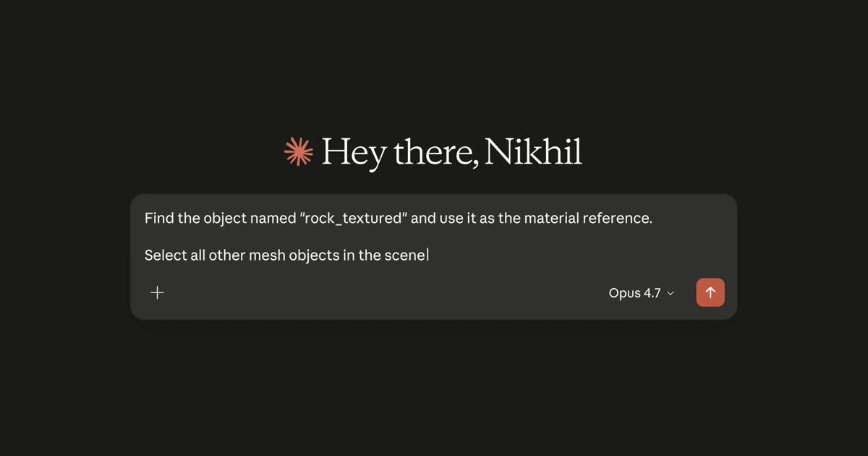Open the Opus 4.7 model selector
The width and height of the screenshot is (868, 456).
pos(642,293)
